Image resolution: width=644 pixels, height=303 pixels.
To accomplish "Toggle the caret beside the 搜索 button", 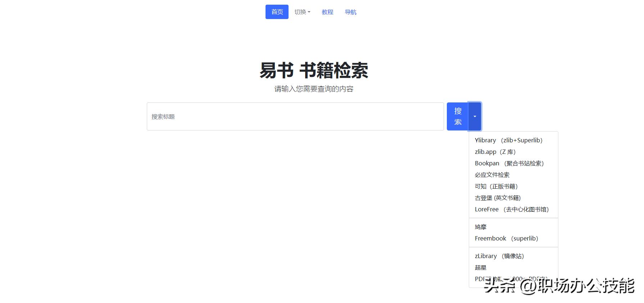I will (475, 116).
